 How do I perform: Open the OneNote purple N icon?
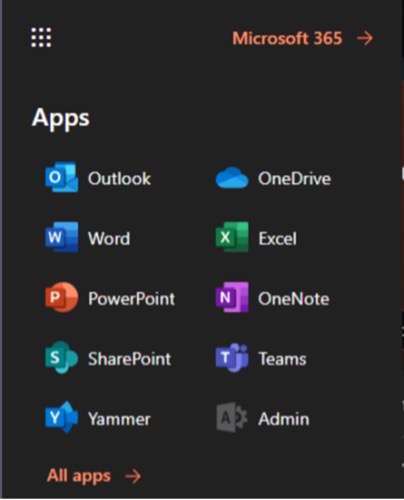(x=232, y=297)
